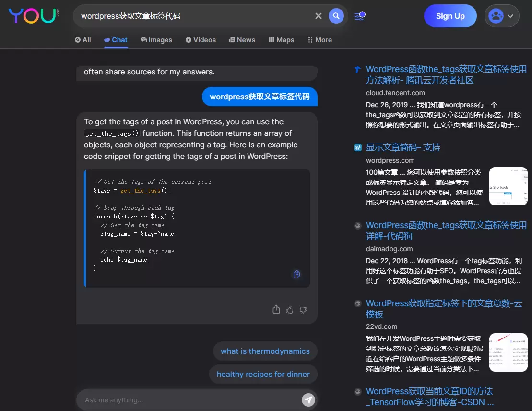Click the inline code 'get_the_tags()'
This screenshot has width=532, height=411.
point(112,133)
